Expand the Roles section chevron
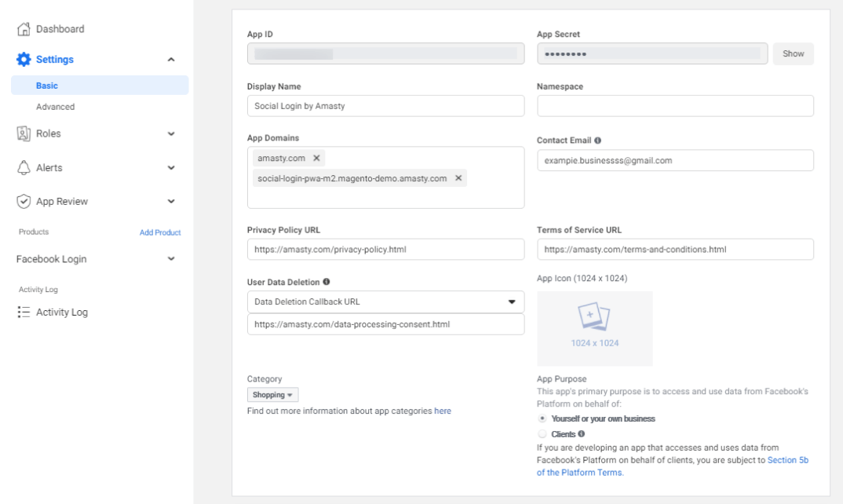 pyautogui.click(x=171, y=133)
